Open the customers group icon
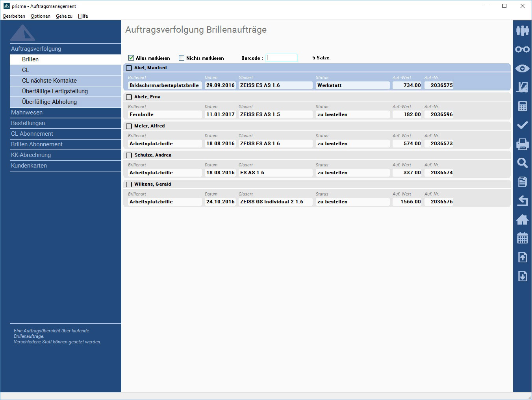This screenshot has width=532, height=400. pyautogui.click(x=523, y=30)
